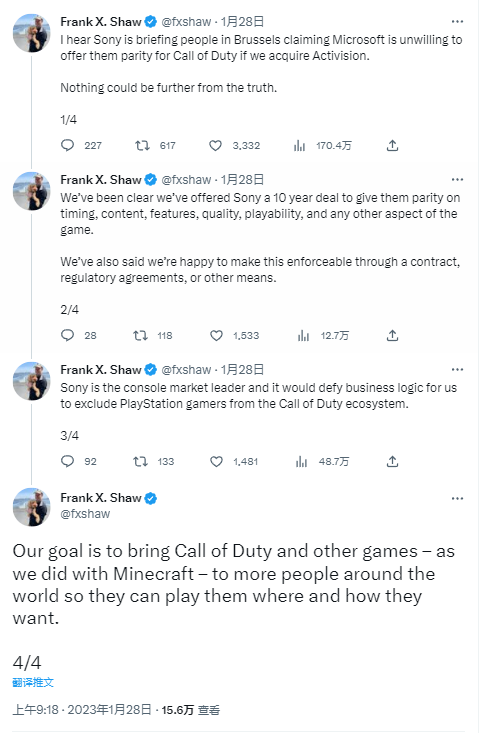Image resolution: width=481 pixels, height=733 pixels.
Task: Retweet the 3/4 tweet with 133 retweets
Action: tap(141, 461)
